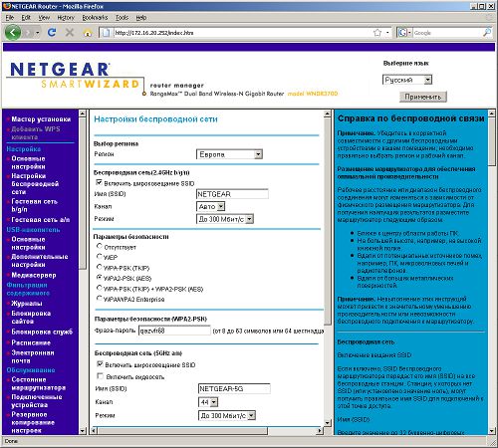
Task: Toggle the 2.4GHz SSID broadcast checkbox
Action: click(99, 182)
